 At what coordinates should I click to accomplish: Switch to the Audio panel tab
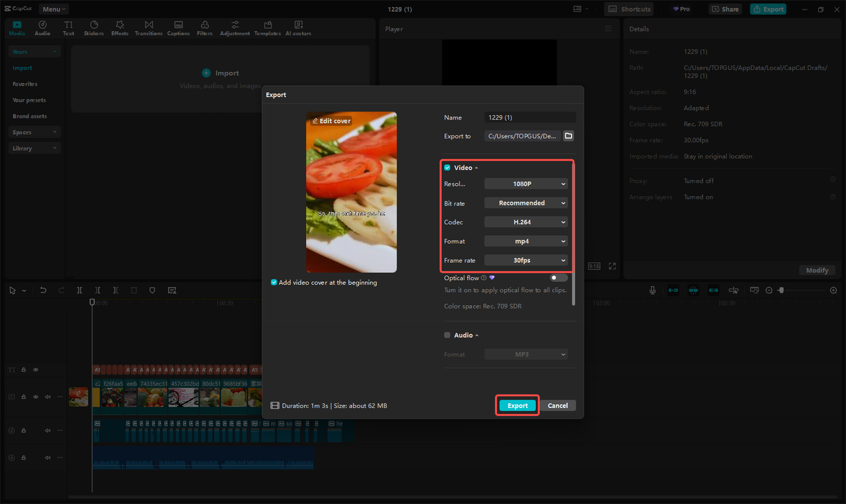pos(42,27)
